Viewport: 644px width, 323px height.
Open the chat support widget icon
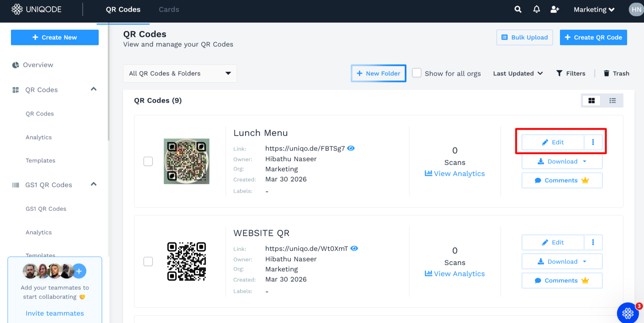(x=628, y=313)
